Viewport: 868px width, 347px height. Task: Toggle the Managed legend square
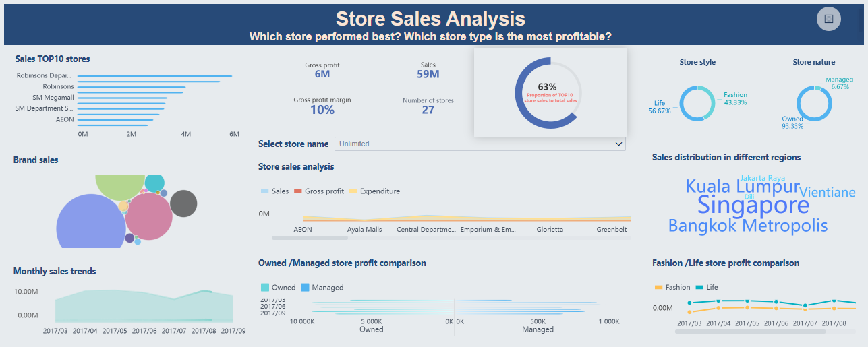point(305,288)
